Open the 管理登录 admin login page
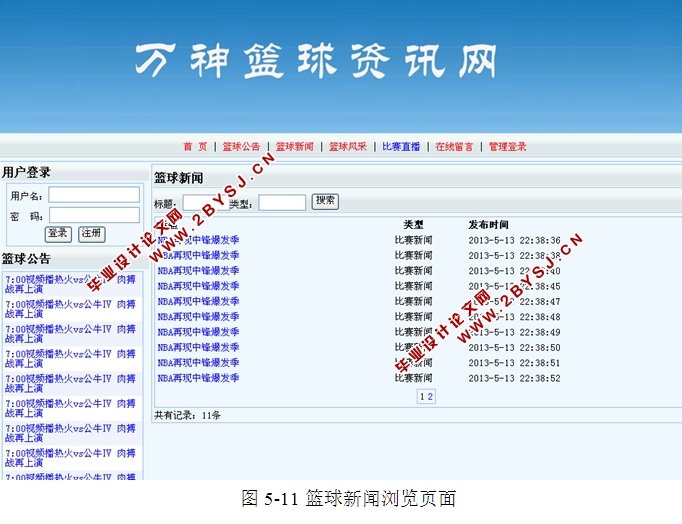 coord(507,147)
